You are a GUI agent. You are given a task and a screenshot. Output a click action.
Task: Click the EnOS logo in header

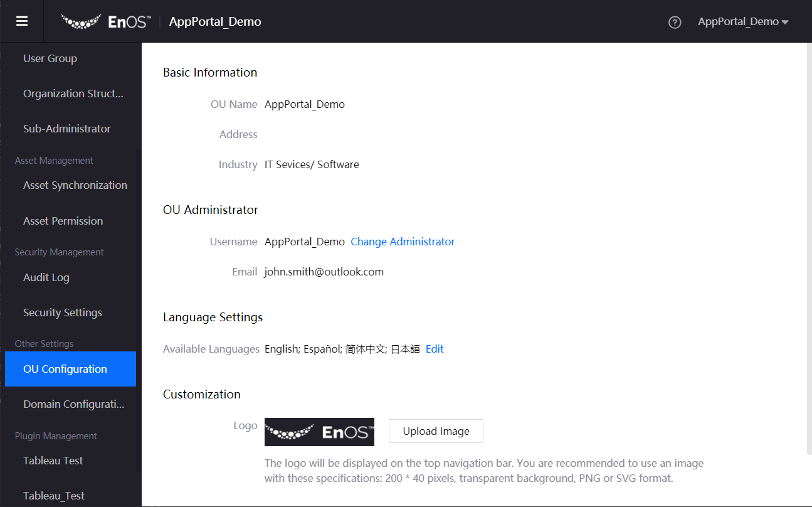pyautogui.click(x=106, y=21)
